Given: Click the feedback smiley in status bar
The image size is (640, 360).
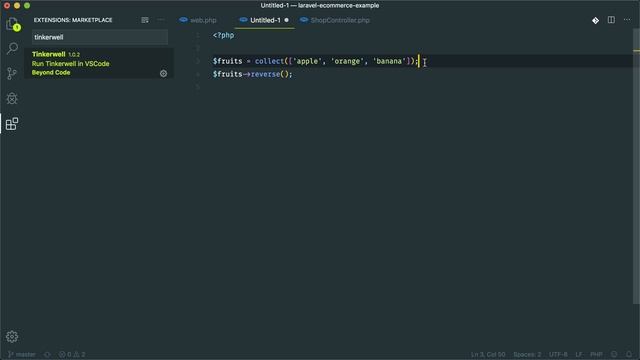Looking at the screenshot, I should pyautogui.click(x=614, y=354).
